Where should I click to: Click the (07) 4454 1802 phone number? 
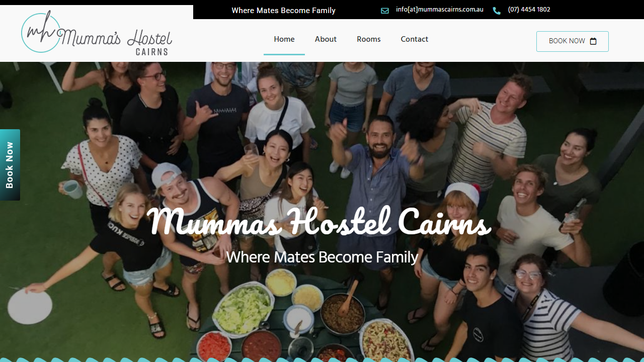click(529, 10)
